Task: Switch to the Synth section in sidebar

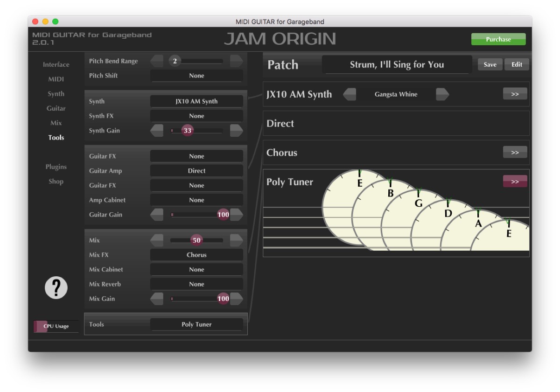Action: pos(56,94)
